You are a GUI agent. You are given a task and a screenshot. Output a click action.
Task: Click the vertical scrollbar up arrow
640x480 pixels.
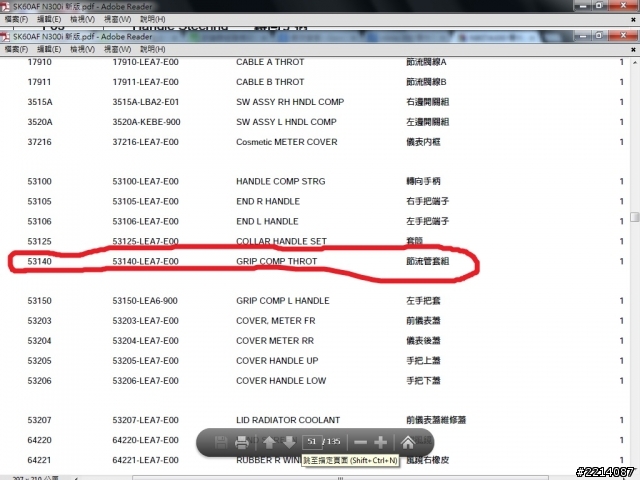tap(635, 62)
